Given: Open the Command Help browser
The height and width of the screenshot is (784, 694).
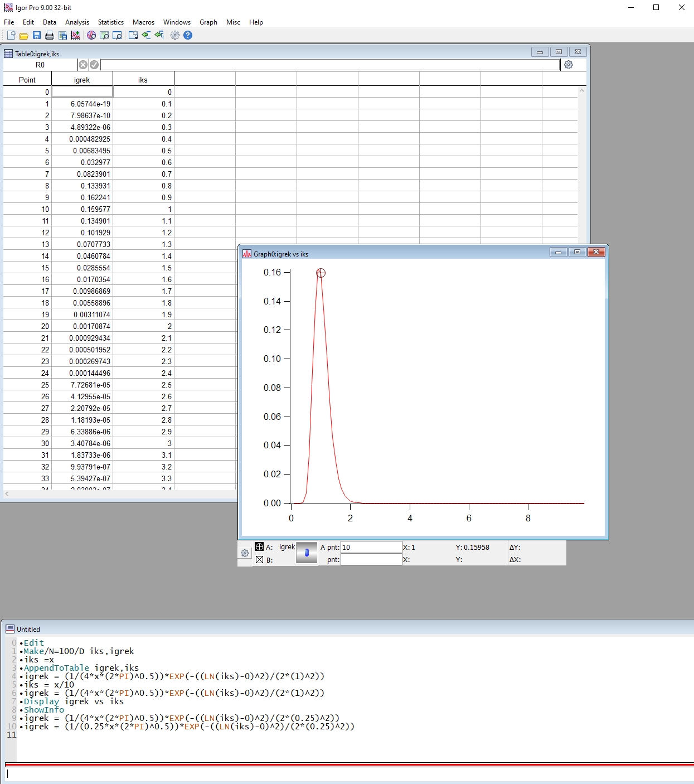Looking at the screenshot, I should pyautogui.click(x=104, y=35).
